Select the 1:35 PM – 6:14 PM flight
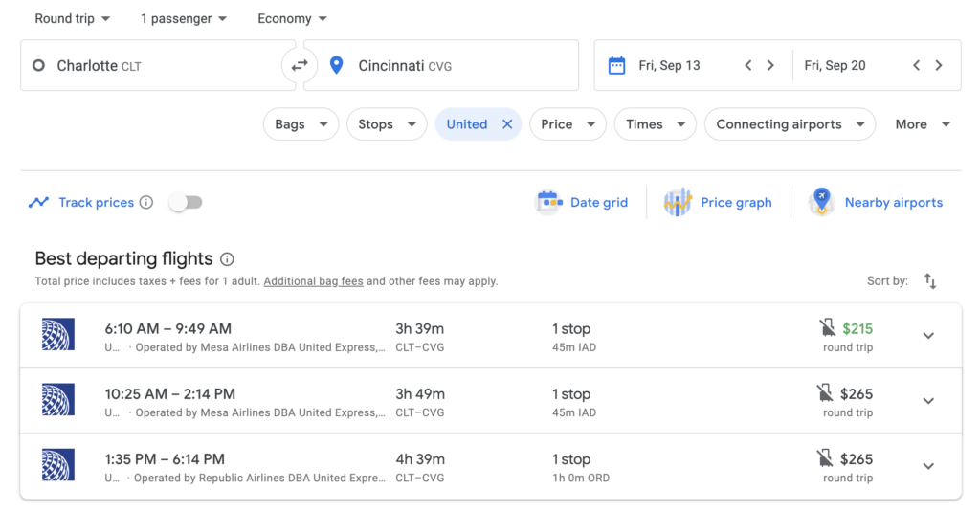This screenshot has width=980, height=512. click(491, 466)
